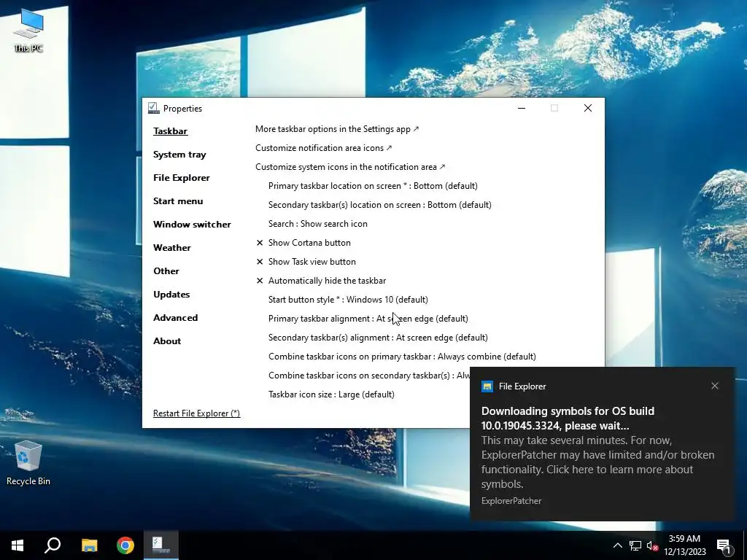This screenshot has height=560, width=747.
Task: Select the Recycle Bin desktop icon
Action: point(28,463)
